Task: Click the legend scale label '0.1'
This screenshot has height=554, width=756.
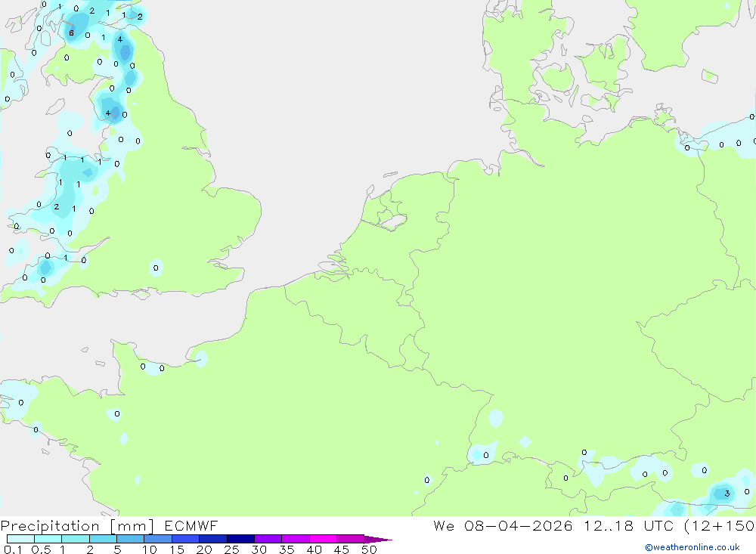Action: click(13, 549)
